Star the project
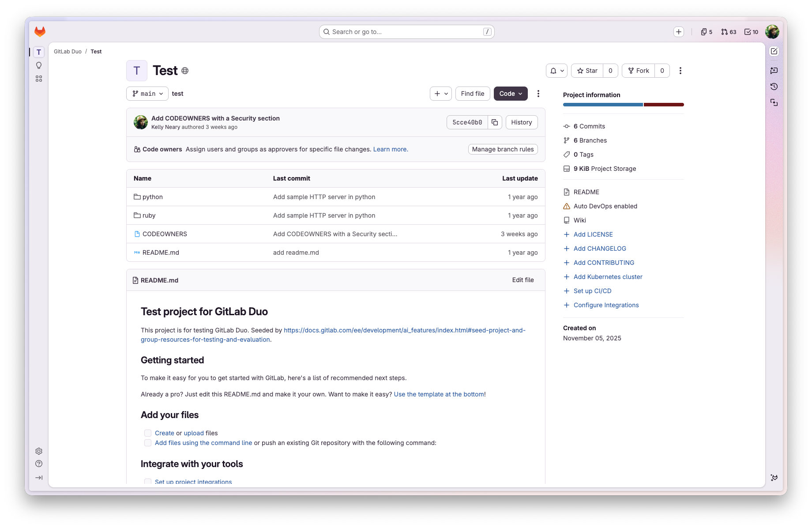The width and height of the screenshot is (812, 528). tap(587, 71)
